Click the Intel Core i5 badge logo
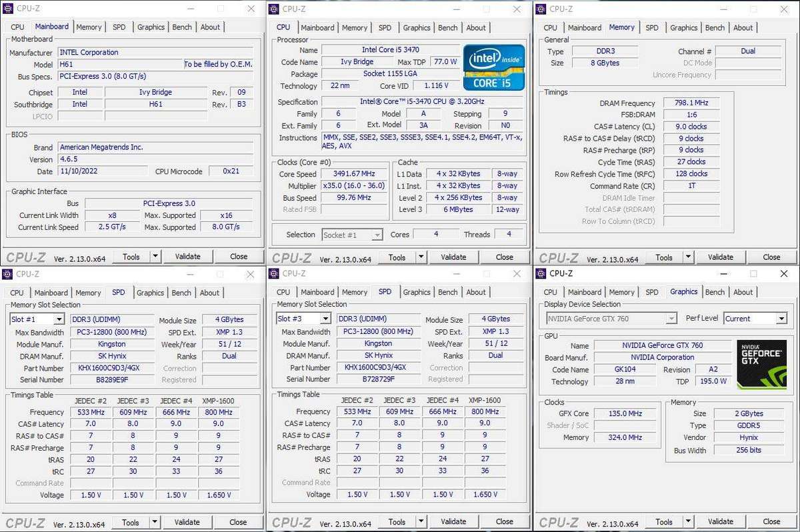800x532 pixels. [493, 66]
